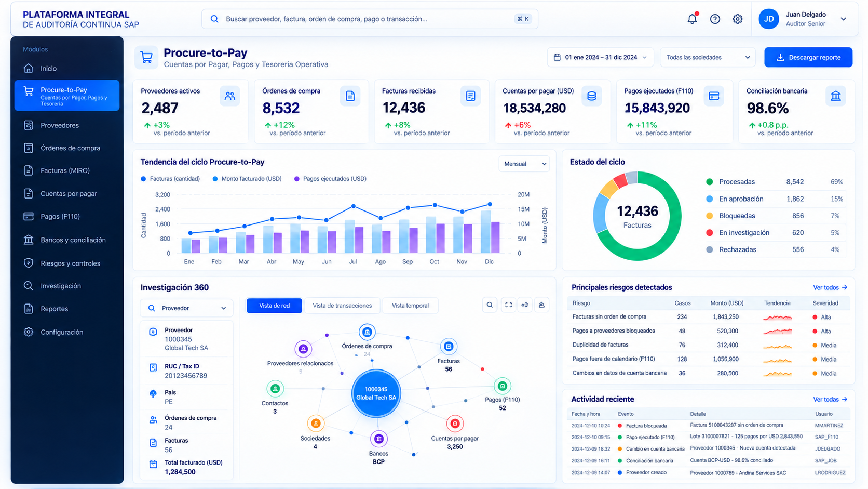Open Pagos (F110) in sidebar
The image size is (868, 489).
pos(67,216)
